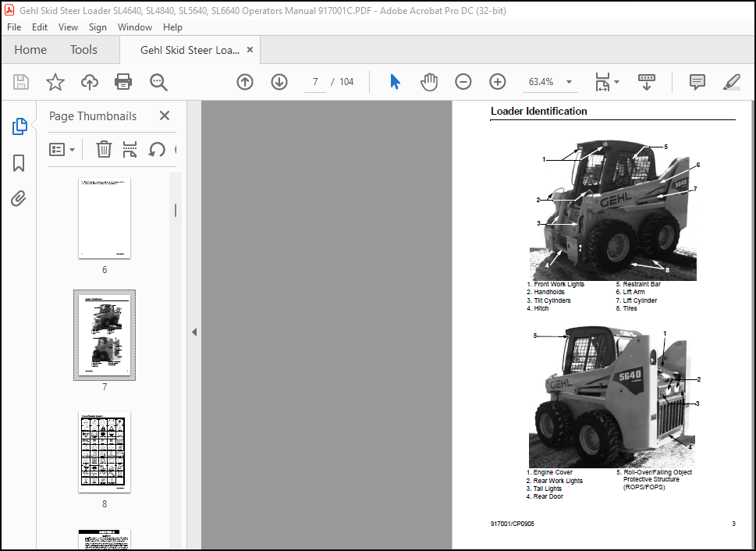Open the Sign menu
This screenshot has height=551, width=756.
[98, 27]
